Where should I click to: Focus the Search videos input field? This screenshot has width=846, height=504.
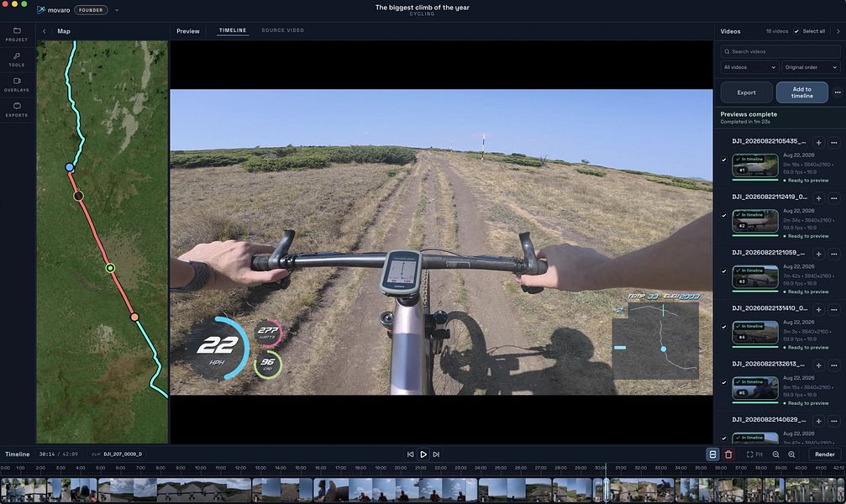[x=780, y=51]
